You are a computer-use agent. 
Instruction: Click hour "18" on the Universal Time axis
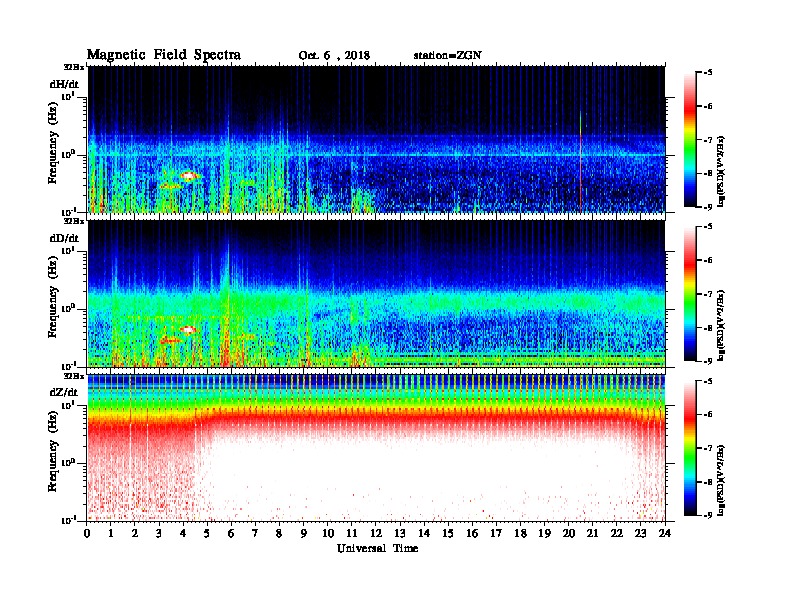tap(521, 533)
